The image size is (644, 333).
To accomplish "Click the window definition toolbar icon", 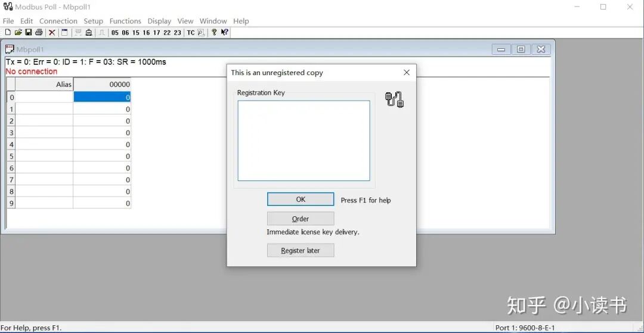I will [64, 32].
